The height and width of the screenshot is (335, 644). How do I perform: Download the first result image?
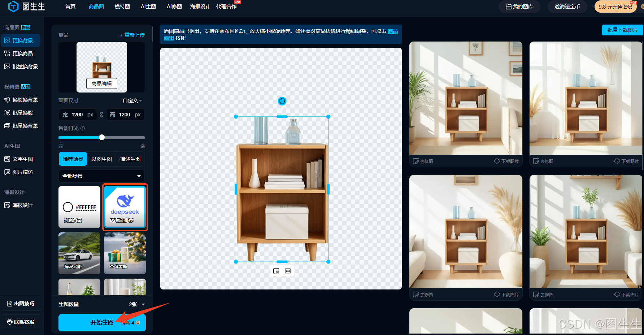click(506, 161)
